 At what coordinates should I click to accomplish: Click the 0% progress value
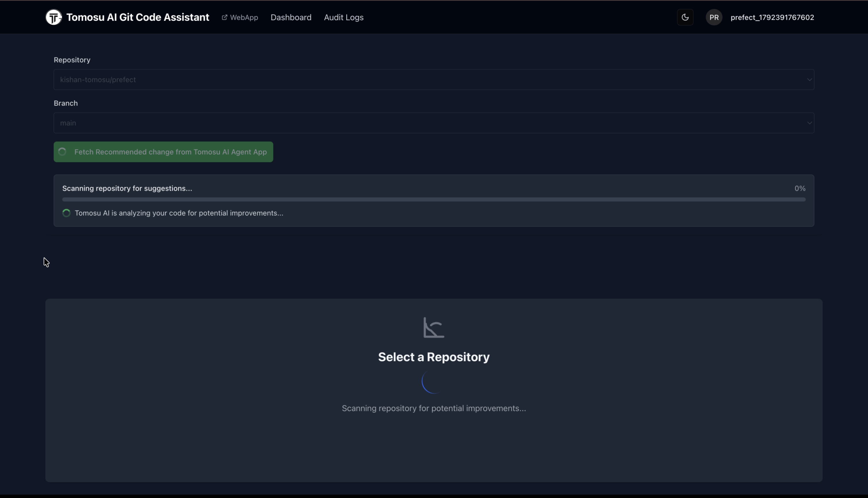(800, 188)
